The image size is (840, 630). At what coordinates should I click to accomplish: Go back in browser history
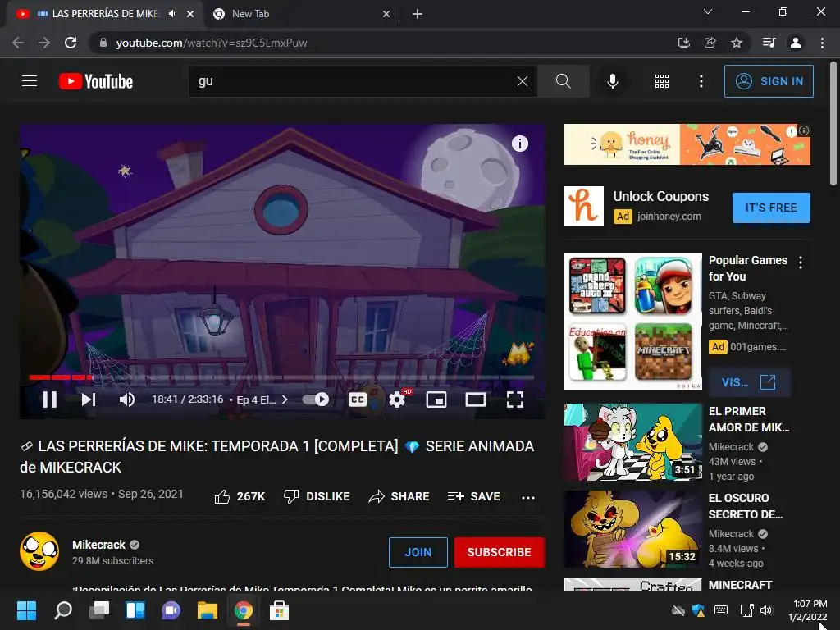[18, 43]
